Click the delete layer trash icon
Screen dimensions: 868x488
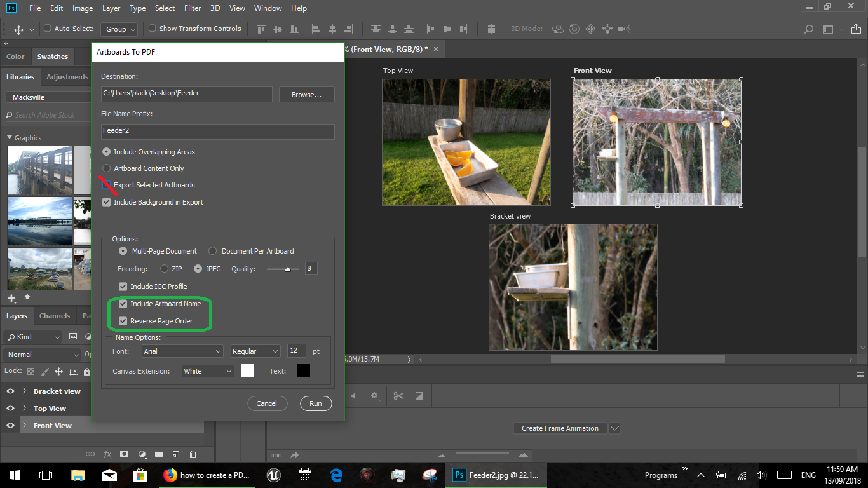coord(193,454)
